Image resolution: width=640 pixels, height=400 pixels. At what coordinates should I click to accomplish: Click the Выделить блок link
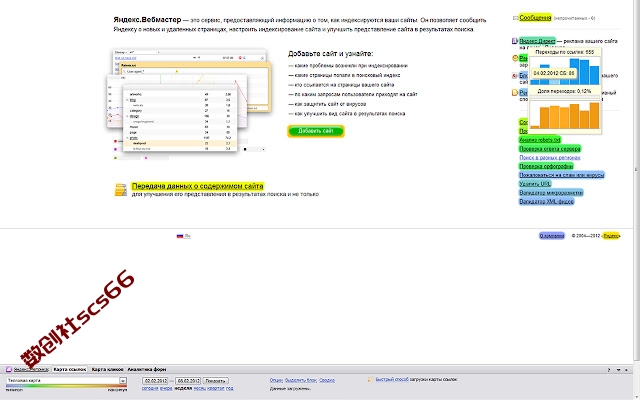(x=301, y=380)
